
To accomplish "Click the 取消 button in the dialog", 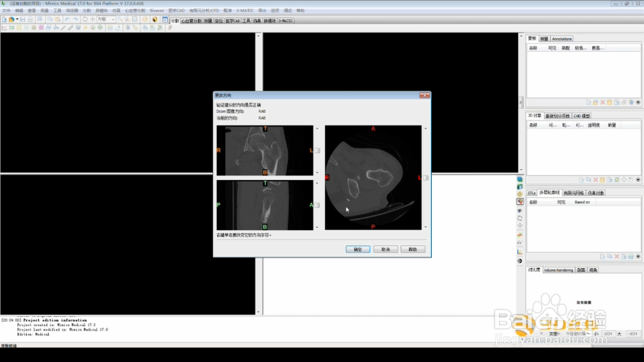I will [x=385, y=249].
